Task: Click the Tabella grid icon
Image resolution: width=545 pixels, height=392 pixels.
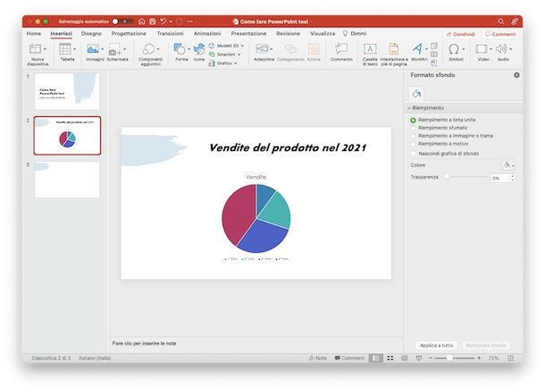Action: coord(65,49)
